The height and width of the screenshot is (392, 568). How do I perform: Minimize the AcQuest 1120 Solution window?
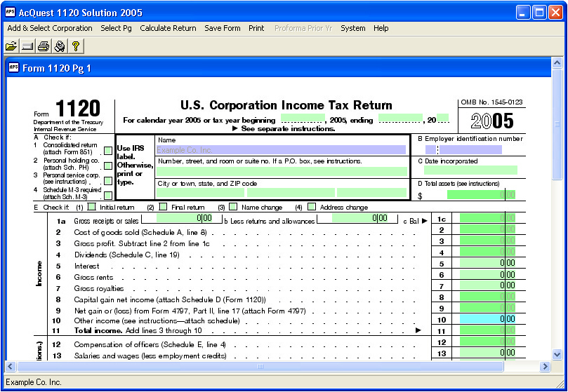523,13
